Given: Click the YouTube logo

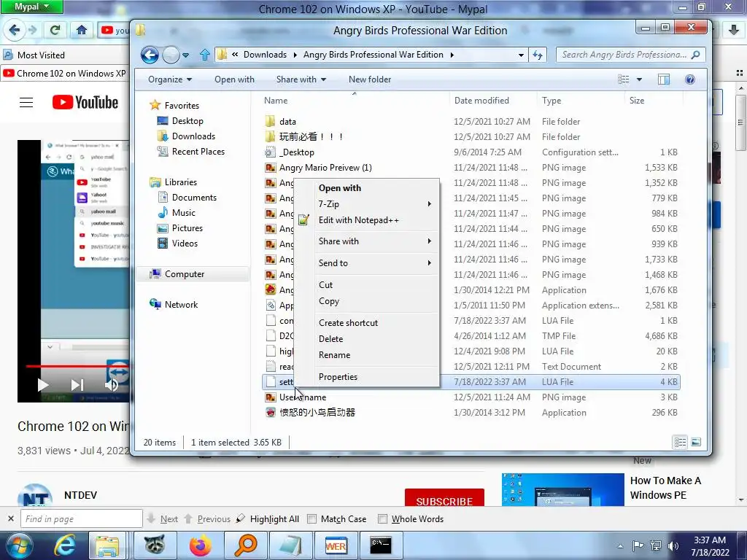Looking at the screenshot, I should point(85,102).
